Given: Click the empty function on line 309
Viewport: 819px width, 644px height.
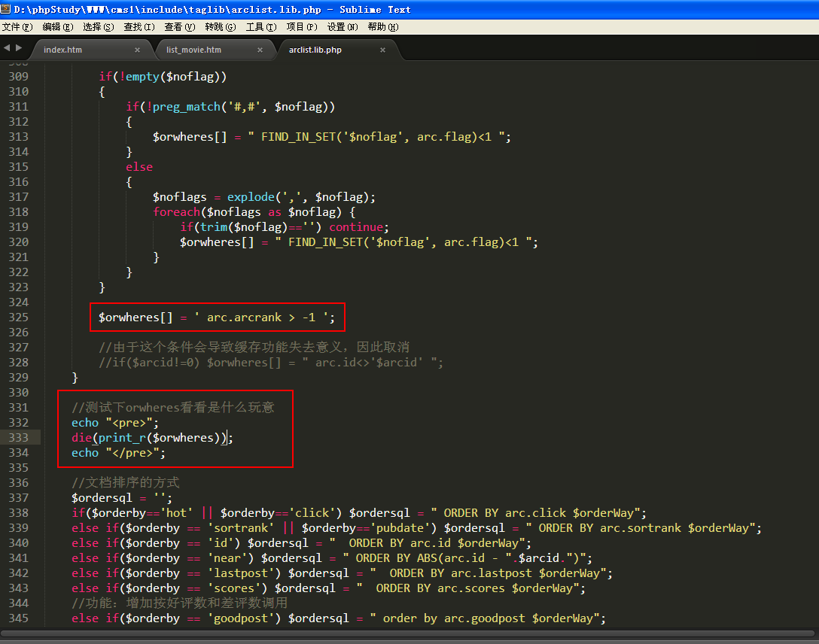Looking at the screenshot, I should (x=142, y=77).
